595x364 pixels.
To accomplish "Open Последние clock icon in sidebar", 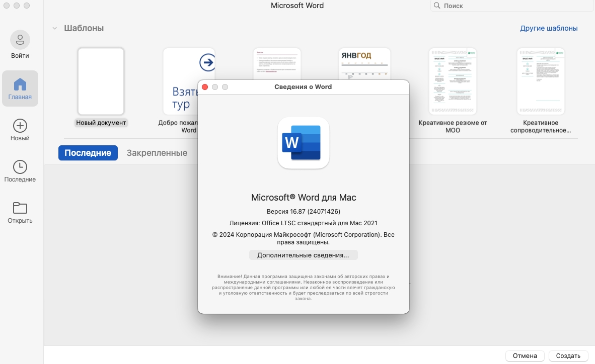I will pos(20,167).
